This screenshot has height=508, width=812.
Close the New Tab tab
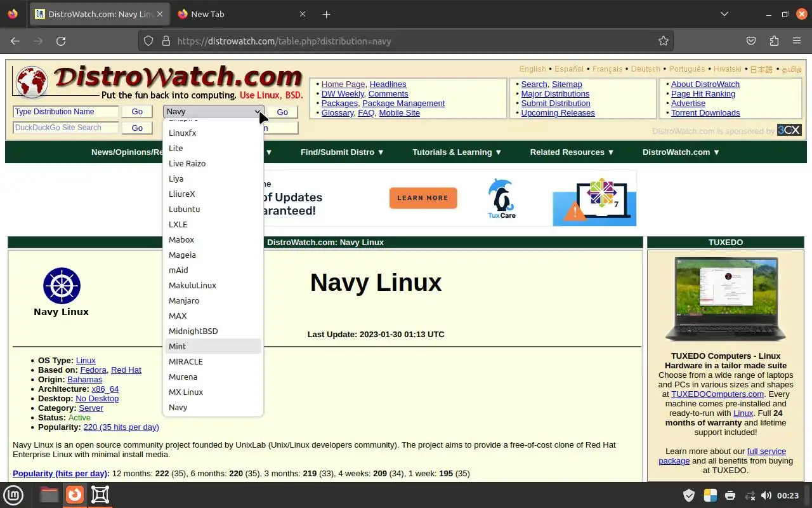coord(302,14)
